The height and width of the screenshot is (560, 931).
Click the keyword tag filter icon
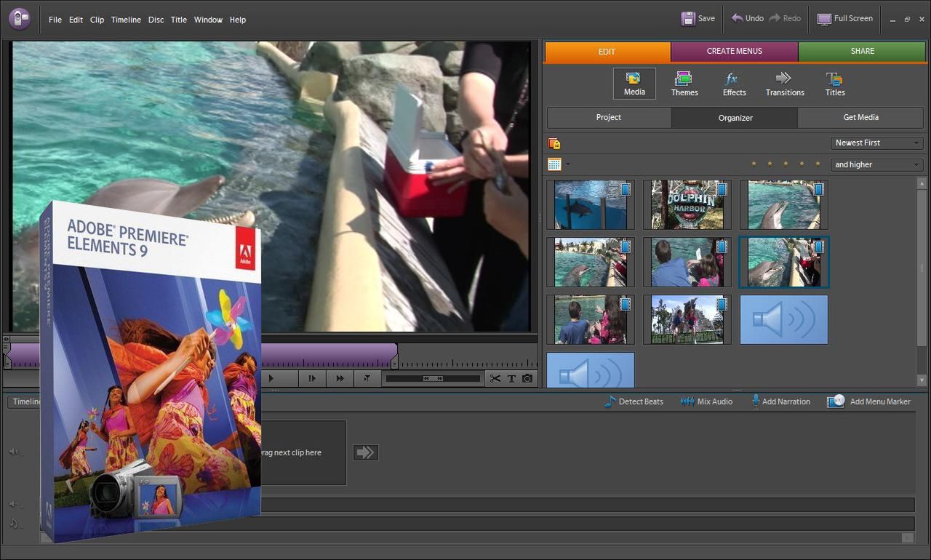click(x=554, y=143)
